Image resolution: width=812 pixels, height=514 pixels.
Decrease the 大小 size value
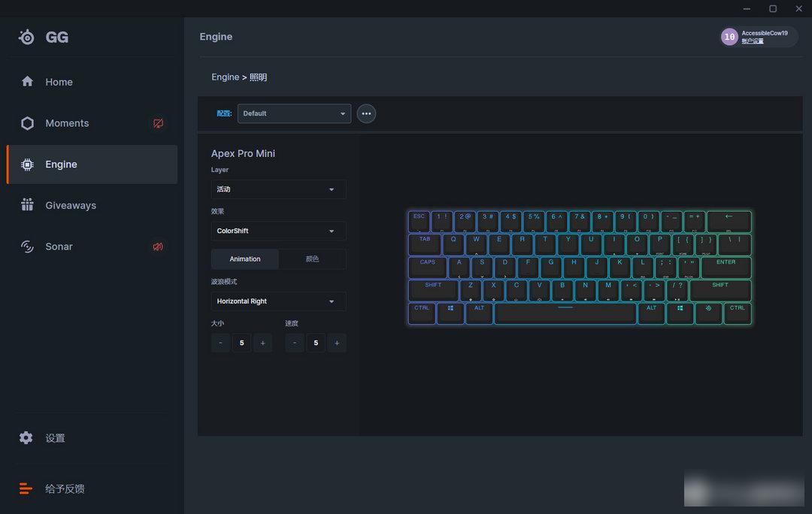tap(220, 343)
